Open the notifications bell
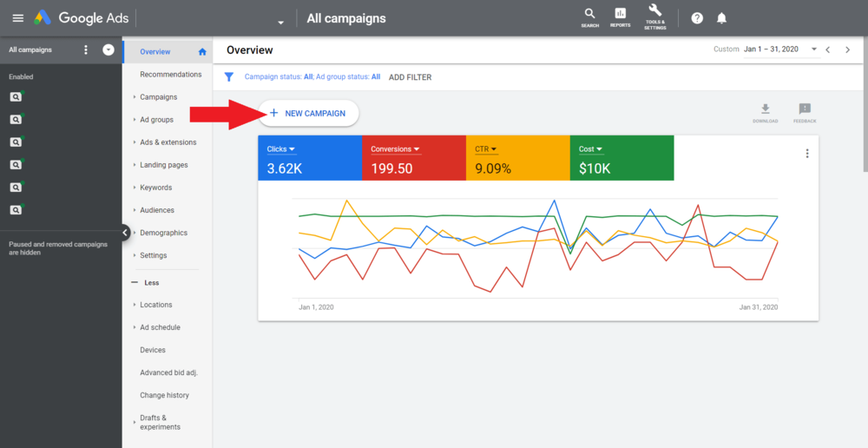 pyautogui.click(x=721, y=18)
